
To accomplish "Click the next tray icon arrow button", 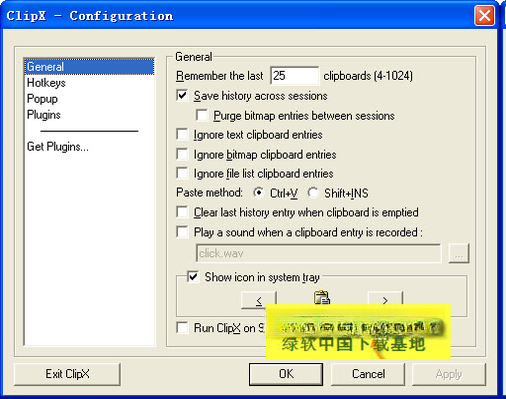I will click(385, 299).
